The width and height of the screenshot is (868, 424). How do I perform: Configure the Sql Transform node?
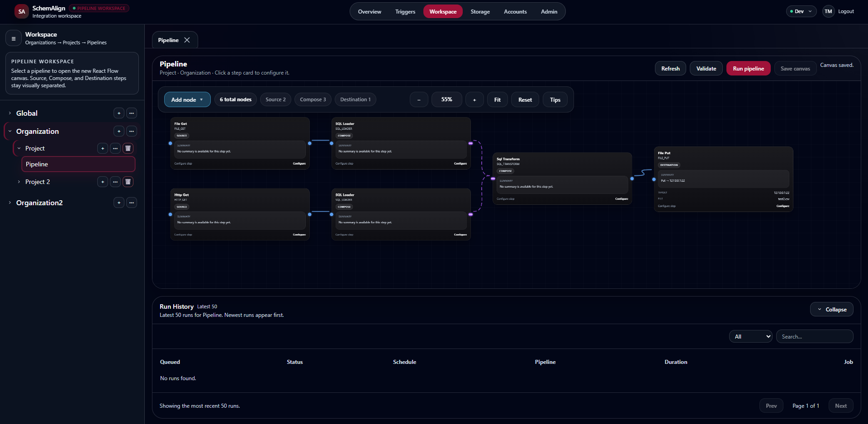621,199
